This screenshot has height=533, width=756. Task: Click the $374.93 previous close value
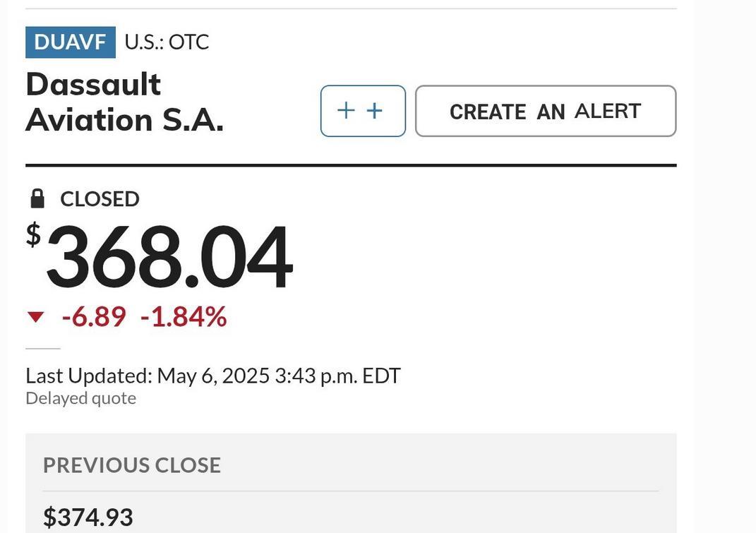pyautogui.click(x=88, y=517)
